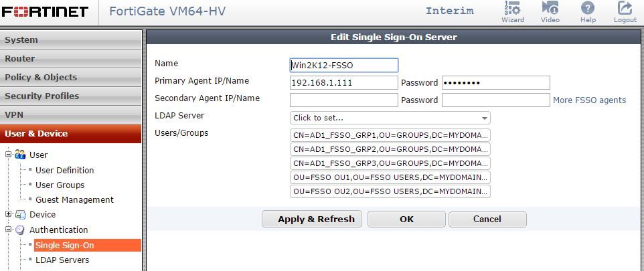Collapse the User tree node
The image size is (644, 271).
tap(9, 155)
